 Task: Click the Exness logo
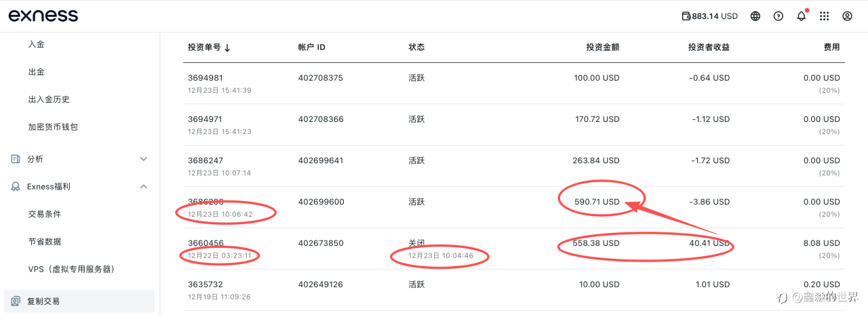click(x=43, y=16)
